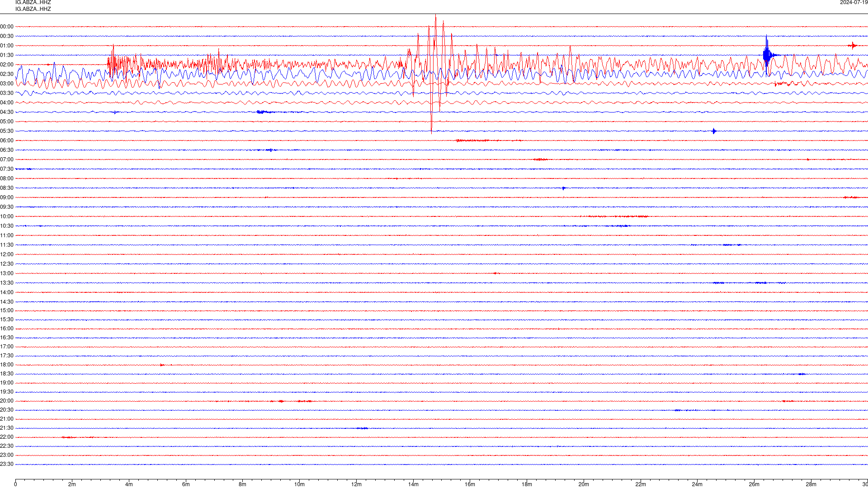Click the 16:00 trace label
This screenshot has width=868, height=488.
(7, 328)
